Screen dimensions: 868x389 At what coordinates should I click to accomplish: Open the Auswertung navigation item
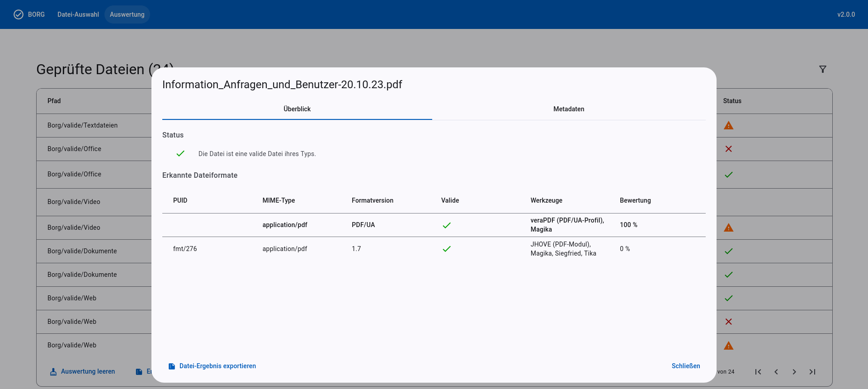click(127, 14)
